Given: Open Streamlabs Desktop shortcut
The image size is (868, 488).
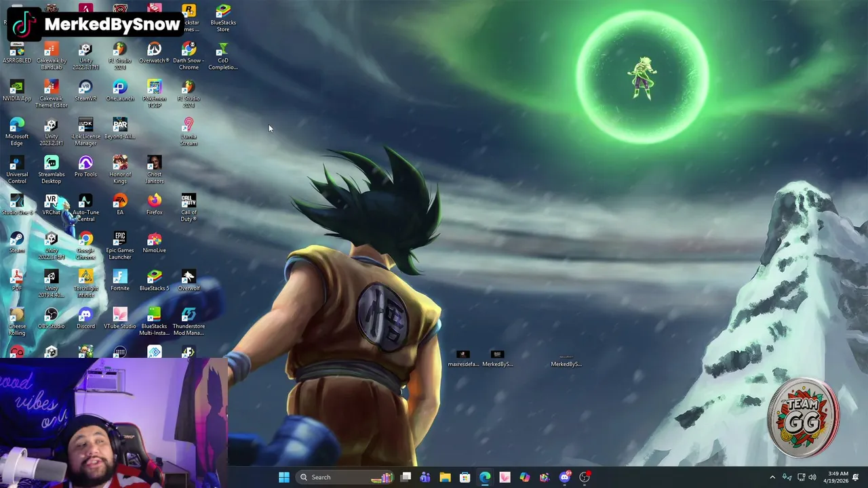Looking at the screenshot, I should click(52, 171).
